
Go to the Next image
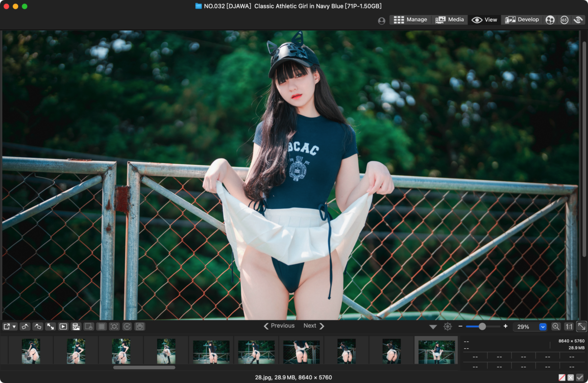(x=314, y=326)
